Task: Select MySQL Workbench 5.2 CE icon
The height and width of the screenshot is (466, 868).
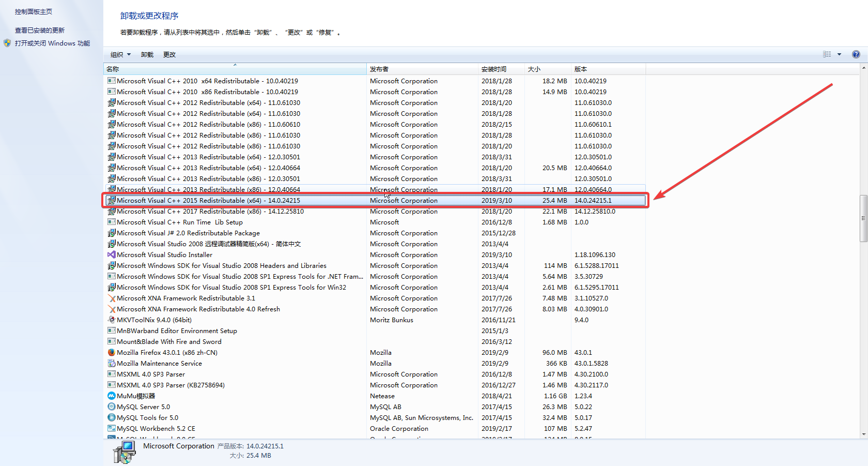Action: pyautogui.click(x=112, y=428)
